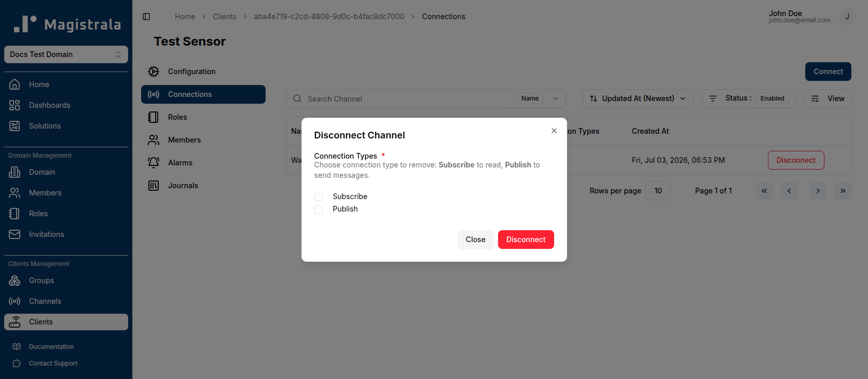Click the Journals icon
This screenshot has width=868, height=379.
[154, 186]
